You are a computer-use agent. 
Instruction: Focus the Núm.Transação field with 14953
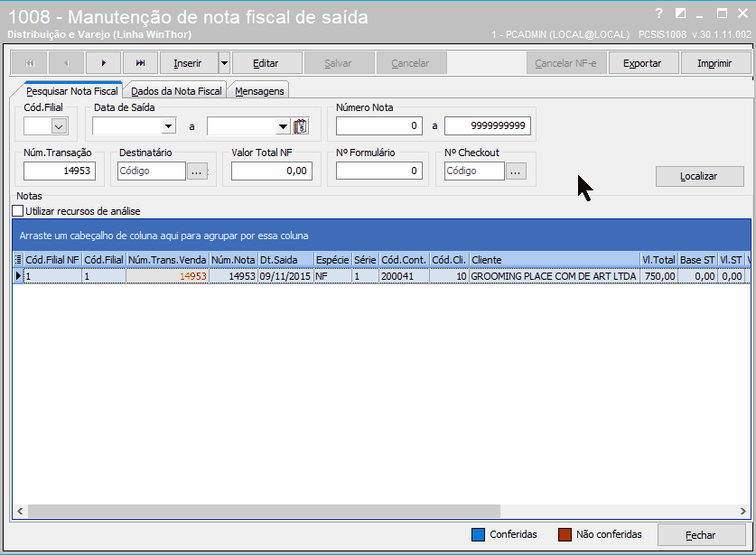click(x=60, y=171)
